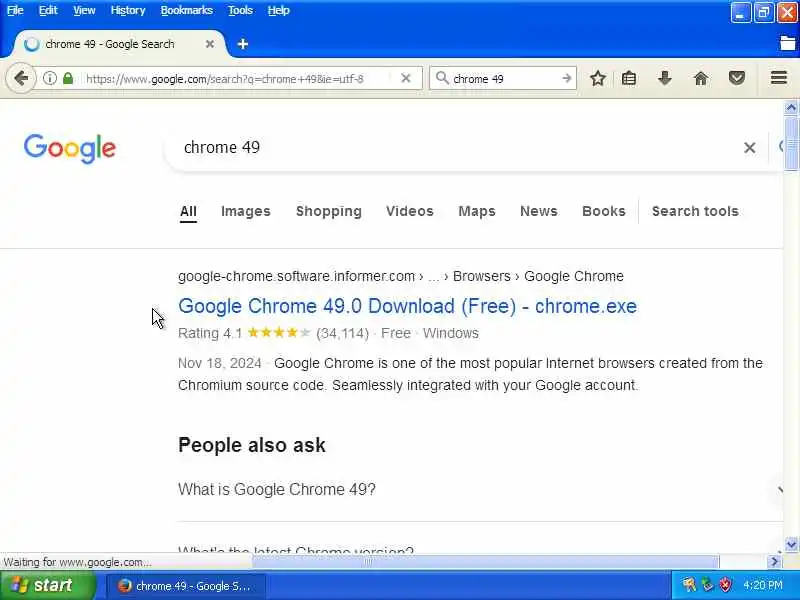
Task: Bookmark this page with the star icon
Action: point(598,78)
